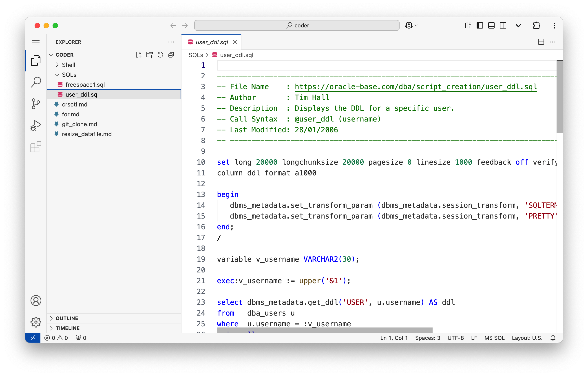Select the user_ddl.sql editor tab
Image resolution: width=588 pixels, height=376 pixels.
[x=212, y=42]
